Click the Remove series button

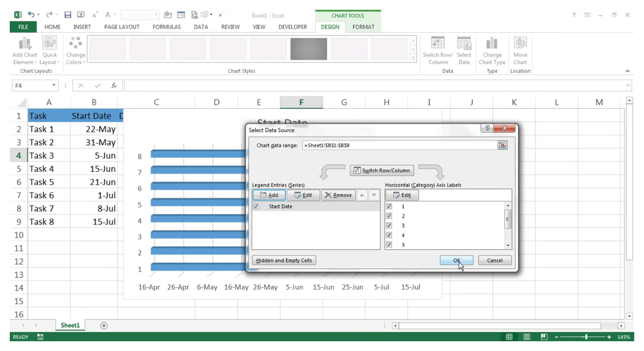[x=339, y=195]
